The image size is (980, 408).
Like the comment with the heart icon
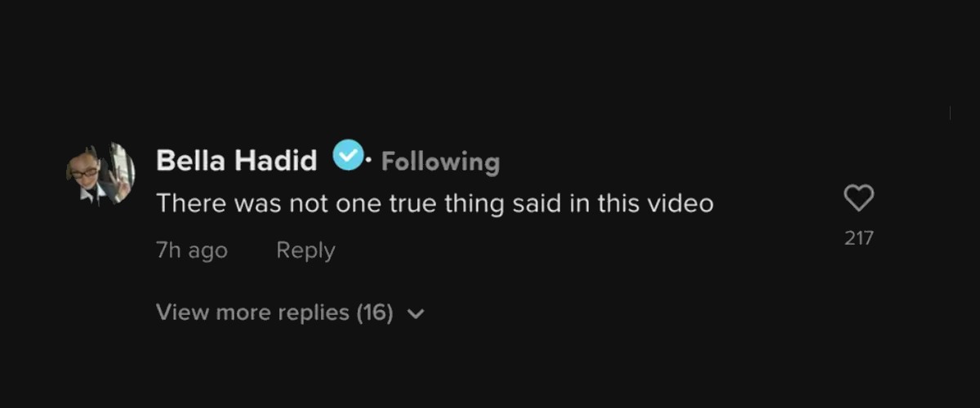point(858,197)
